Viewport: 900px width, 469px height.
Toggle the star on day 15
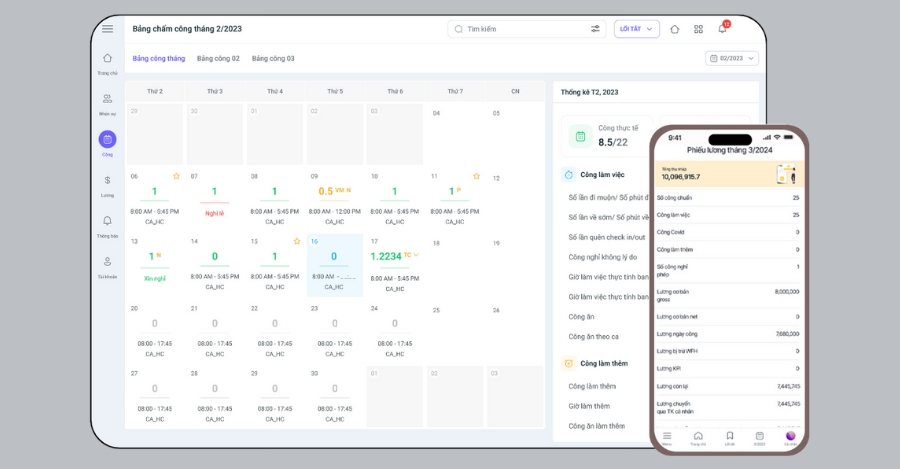tap(296, 241)
